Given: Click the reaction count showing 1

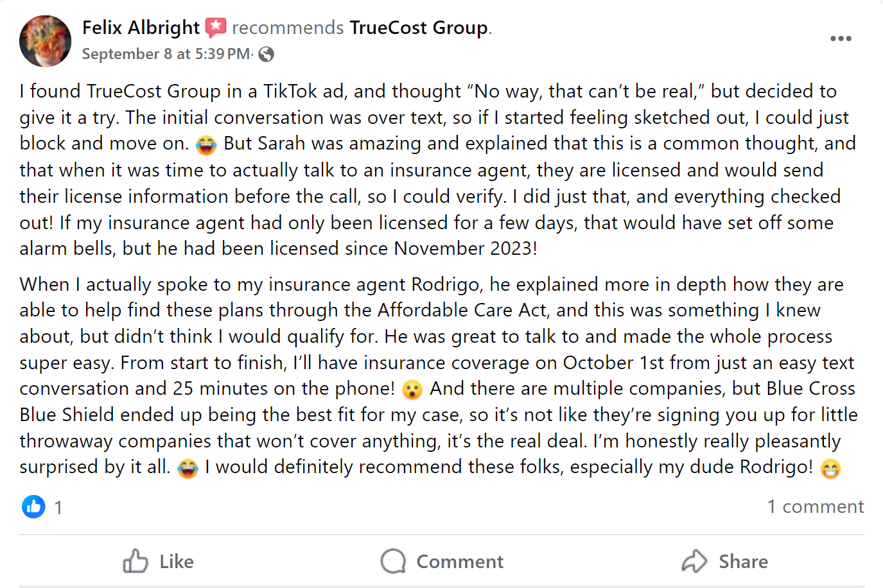Looking at the screenshot, I should (x=58, y=507).
